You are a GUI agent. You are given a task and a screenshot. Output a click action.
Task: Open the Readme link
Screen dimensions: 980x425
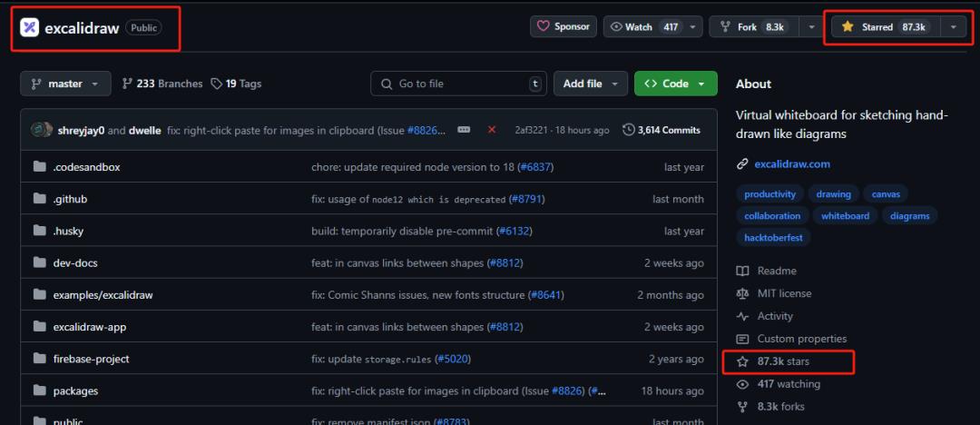coord(766,271)
